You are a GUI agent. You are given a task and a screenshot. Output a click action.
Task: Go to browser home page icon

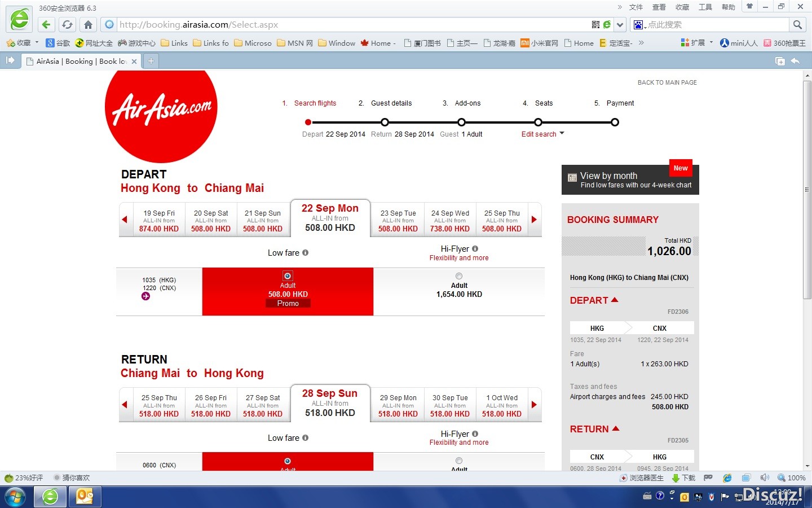tap(88, 24)
